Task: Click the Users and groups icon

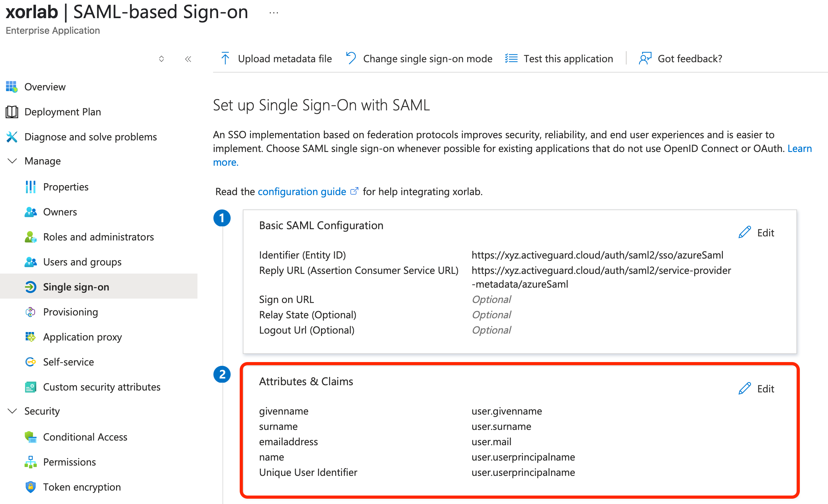Action: pos(31,262)
